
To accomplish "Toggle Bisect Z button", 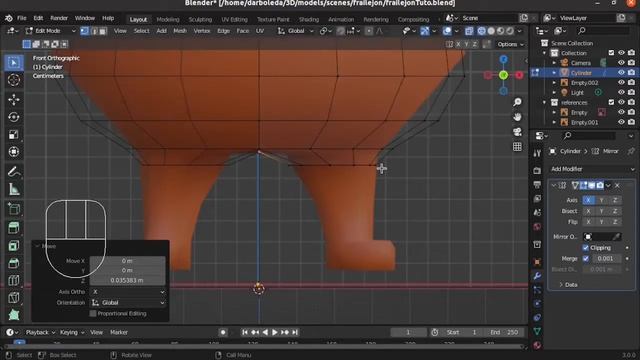I will click(x=615, y=211).
